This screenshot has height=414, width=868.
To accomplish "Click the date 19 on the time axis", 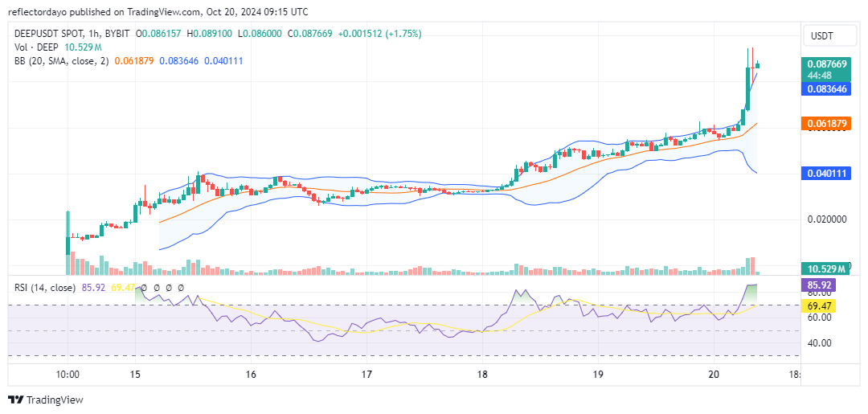I will click(597, 374).
